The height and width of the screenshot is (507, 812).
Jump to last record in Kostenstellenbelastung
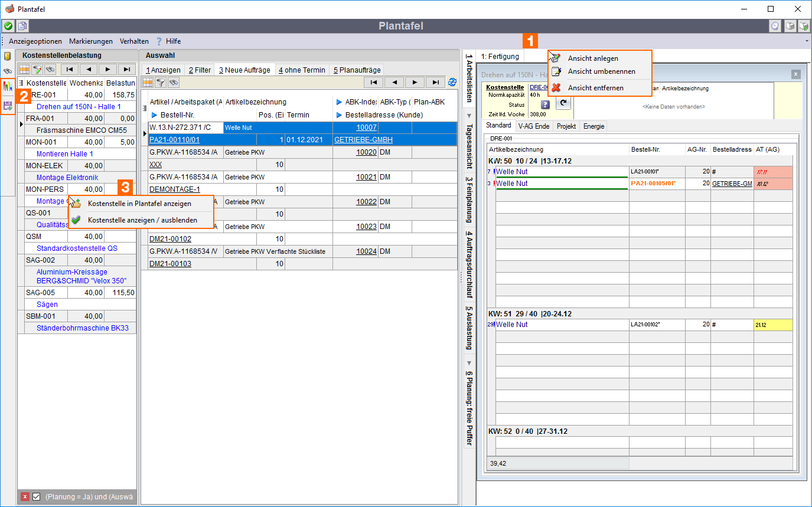[x=126, y=69]
